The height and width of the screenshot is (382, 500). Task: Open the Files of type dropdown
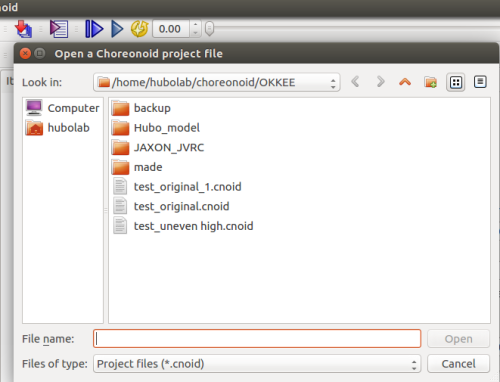257,364
